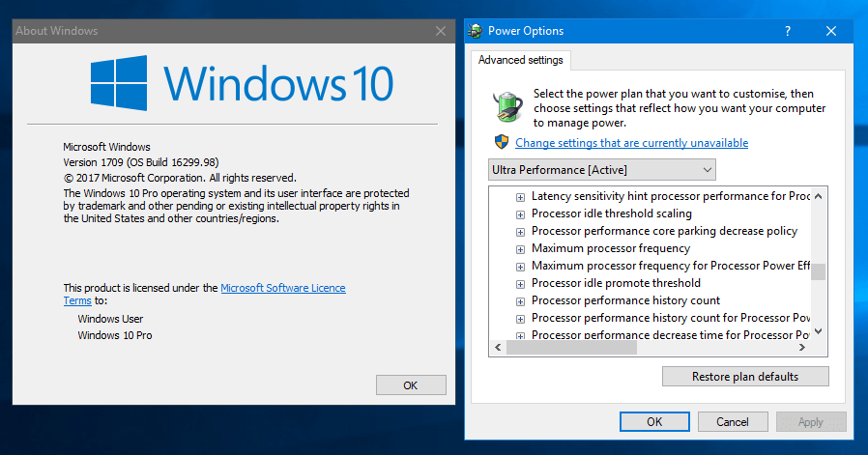Expand Maximum processor frequency setting
The height and width of the screenshot is (455, 868).
(x=520, y=249)
